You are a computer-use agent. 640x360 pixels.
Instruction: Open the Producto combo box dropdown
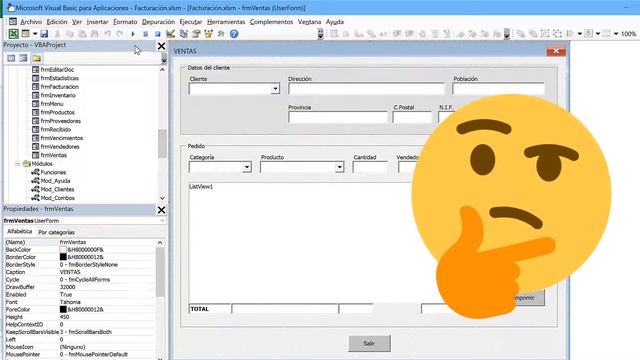[339, 167]
